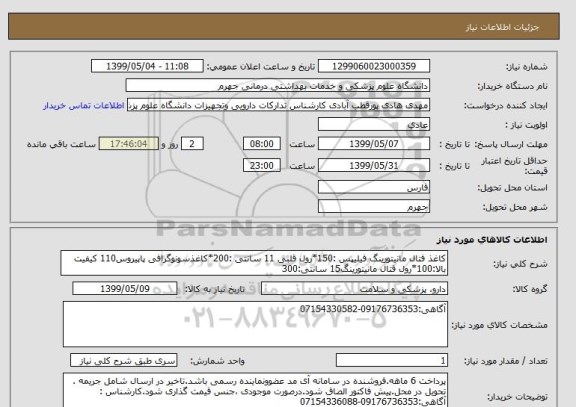
Task: Click the label مشخصات کالای مورد نیاز
Action: tap(499, 325)
